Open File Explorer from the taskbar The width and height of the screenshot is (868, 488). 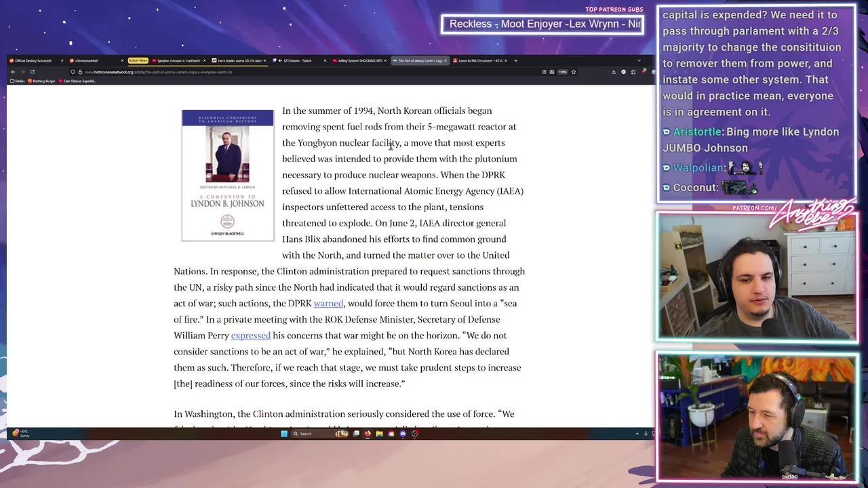click(x=379, y=434)
